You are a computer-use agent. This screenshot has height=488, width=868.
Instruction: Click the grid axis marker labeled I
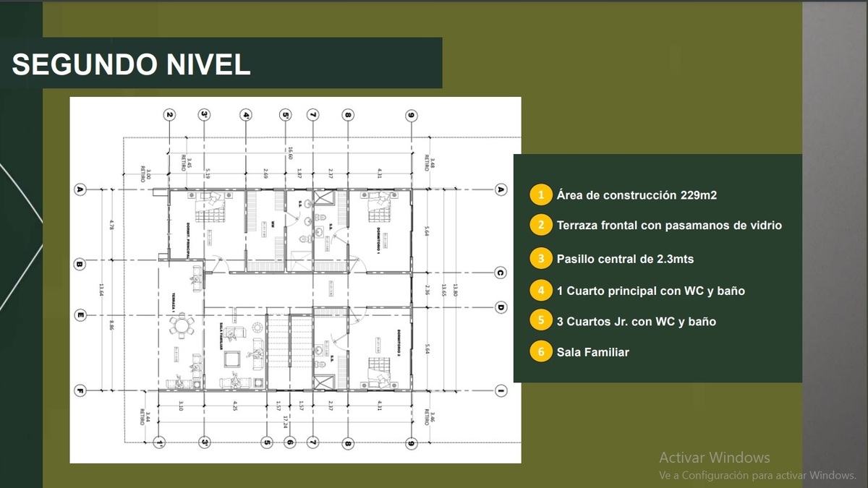coord(501,391)
